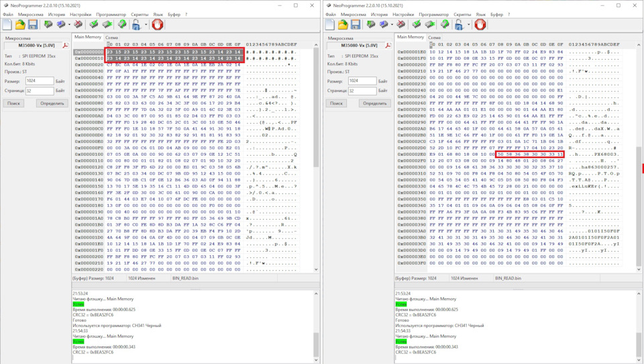
Task: Erase chip red-cross icon in right window
Action: 401,25
